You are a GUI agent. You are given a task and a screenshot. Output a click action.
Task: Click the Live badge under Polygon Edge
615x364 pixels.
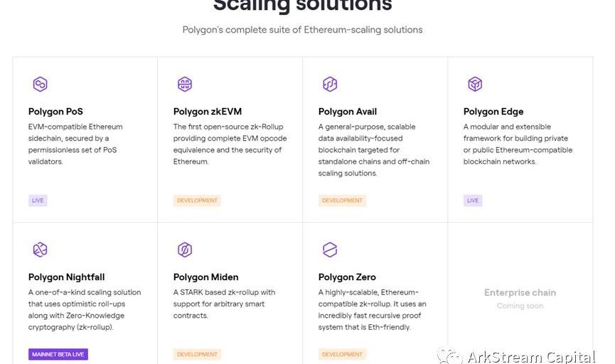pyautogui.click(x=473, y=200)
